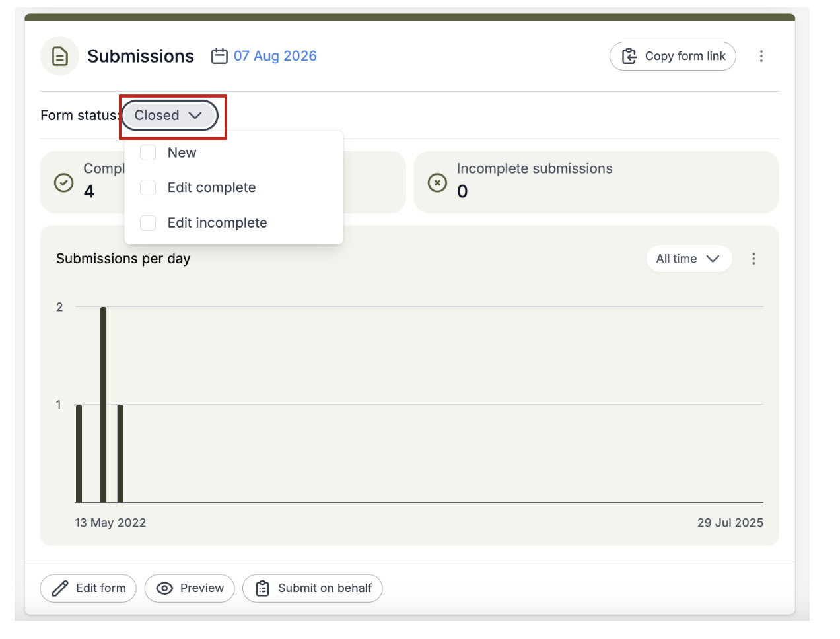Viewport: 840px width, 639px height.
Task: Collapse the Closed form status dropdown
Action: [170, 116]
